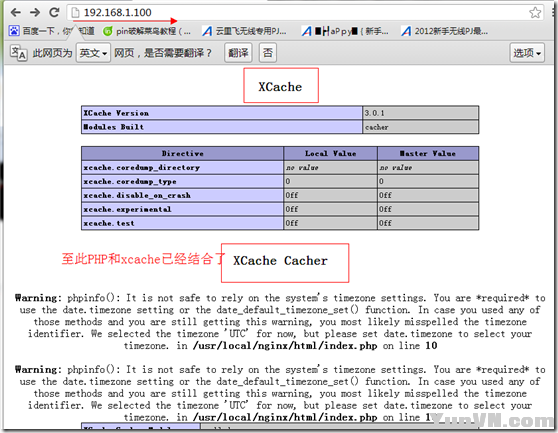558x433 pixels.
Task: Open the 云雷飞无线专用PJ bookmark
Action: 244,31
